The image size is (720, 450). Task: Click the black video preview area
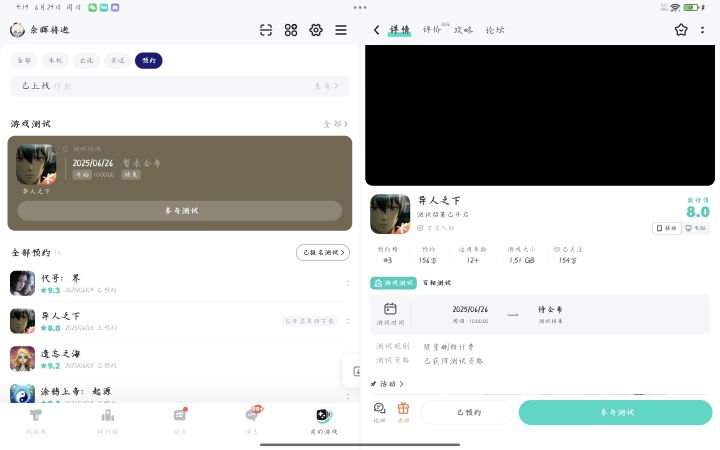point(540,115)
